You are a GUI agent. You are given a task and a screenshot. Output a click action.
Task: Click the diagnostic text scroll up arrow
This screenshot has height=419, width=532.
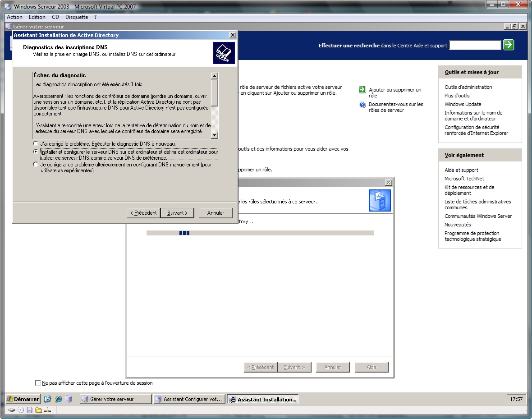(215, 75)
